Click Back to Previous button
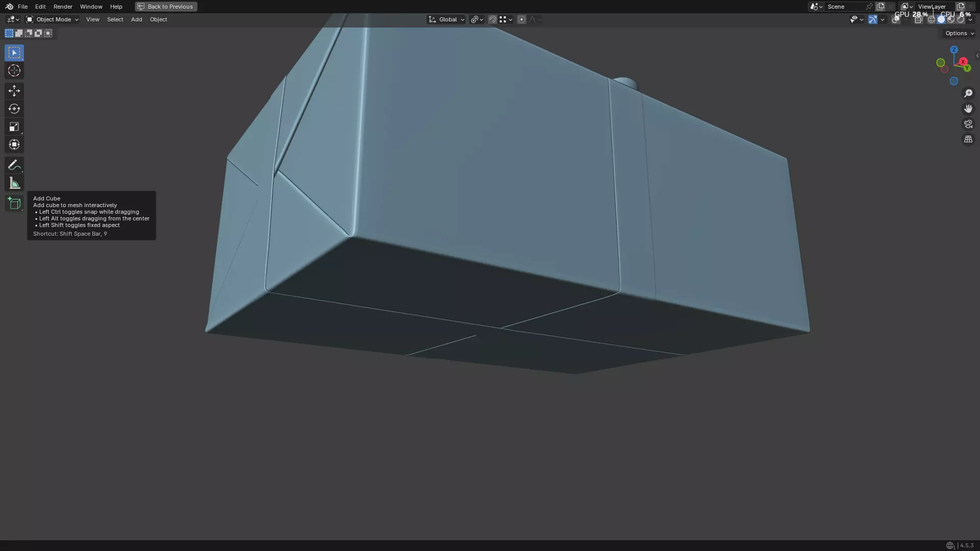Image resolution: width=980 pixels, height=551 pixels. [x=166, y=7]
